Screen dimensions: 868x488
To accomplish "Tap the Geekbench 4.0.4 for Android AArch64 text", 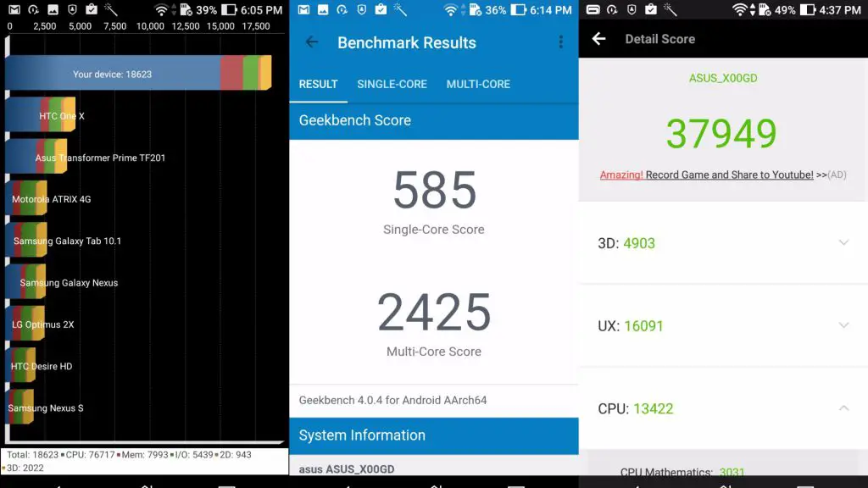I will (x=393, y=400).
